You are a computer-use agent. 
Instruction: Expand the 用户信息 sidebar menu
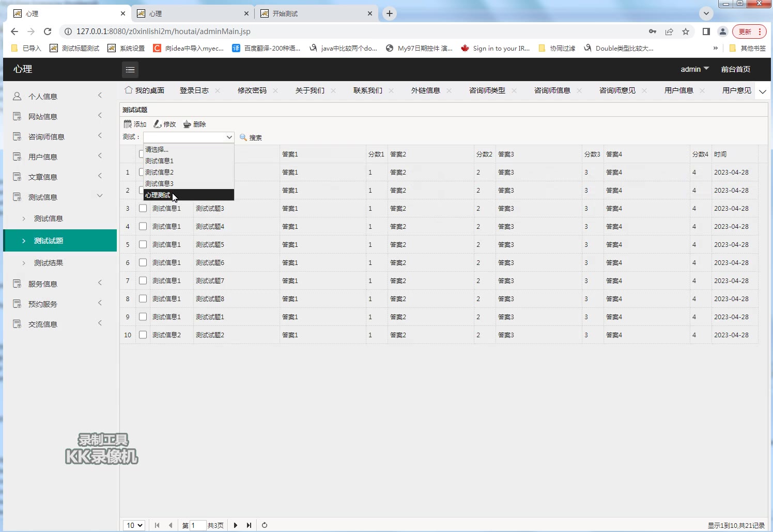[x=59, y=157]
